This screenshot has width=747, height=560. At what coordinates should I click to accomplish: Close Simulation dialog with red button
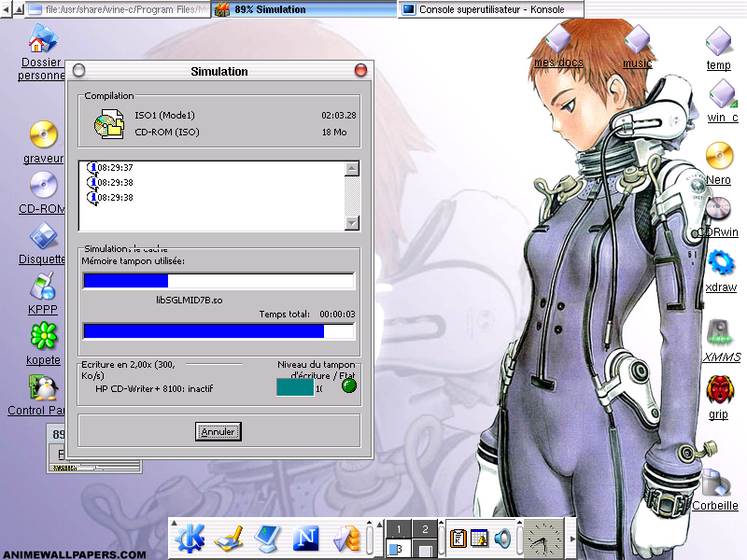[x=360, y=71]
